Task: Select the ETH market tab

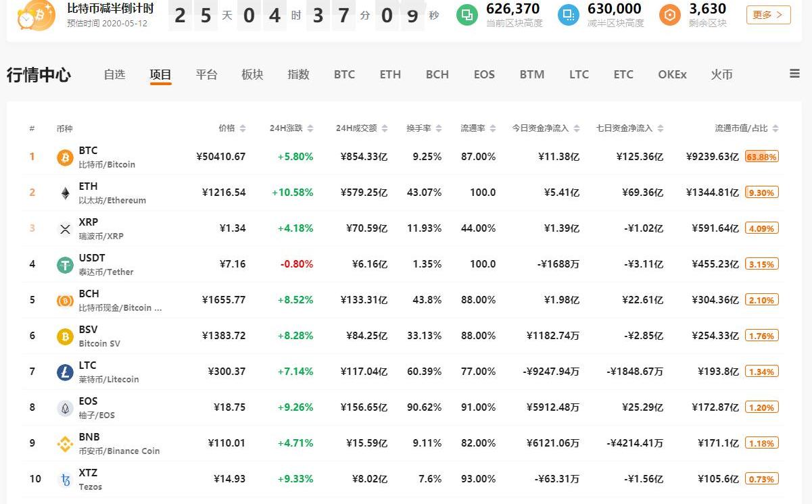Action: [x=390, y=74]
